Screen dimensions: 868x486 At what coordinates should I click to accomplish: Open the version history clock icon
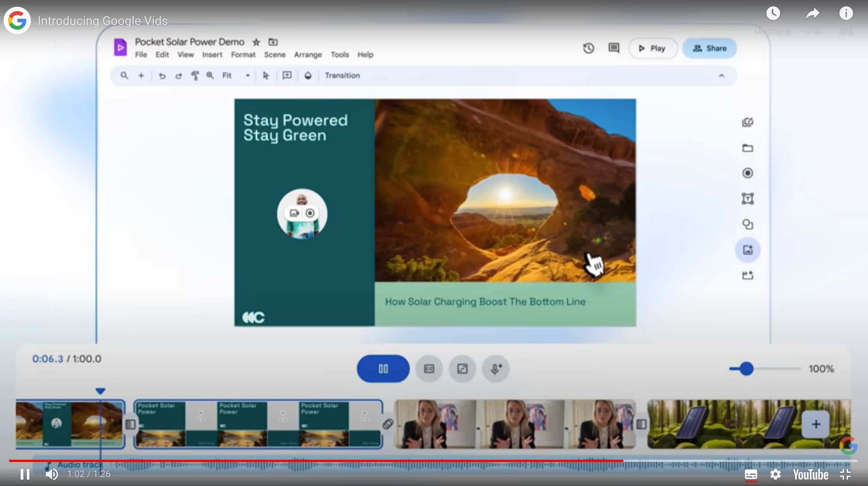[x=588, y=48]
